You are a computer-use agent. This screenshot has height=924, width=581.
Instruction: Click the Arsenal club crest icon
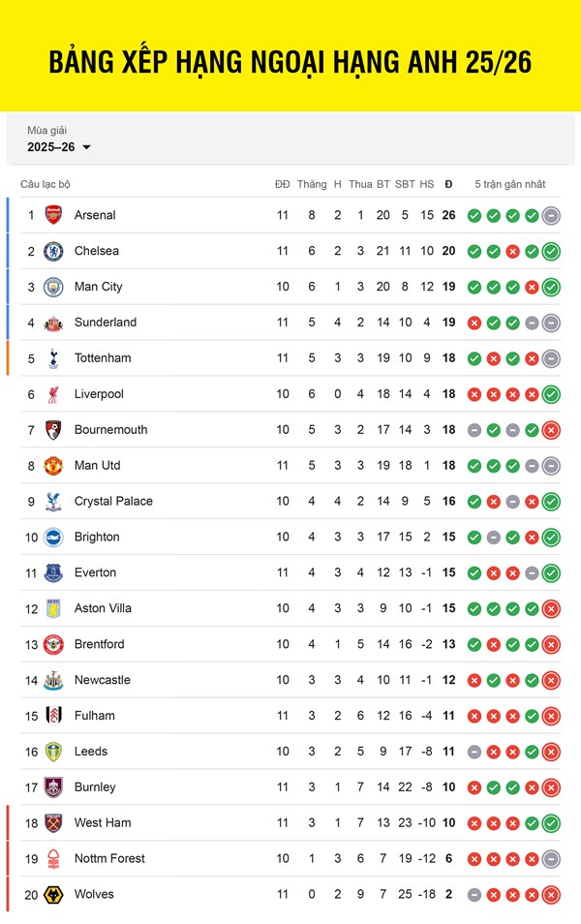point(53,215)
